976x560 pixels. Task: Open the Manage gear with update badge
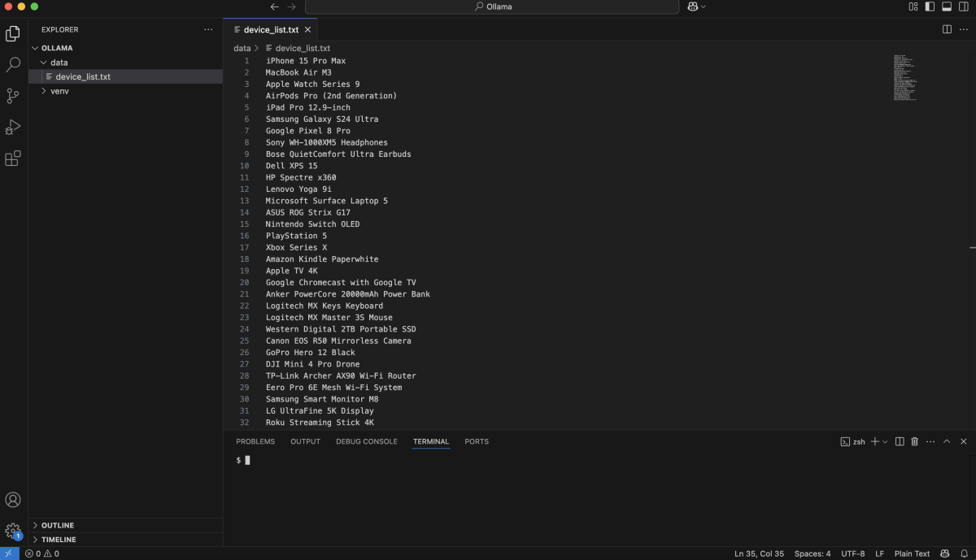(x=13, y=532)
